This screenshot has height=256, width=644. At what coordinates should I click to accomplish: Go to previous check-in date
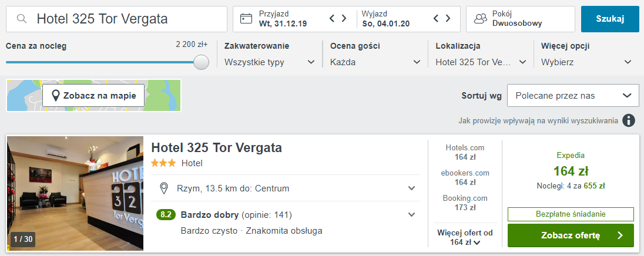tap(332, 19)
